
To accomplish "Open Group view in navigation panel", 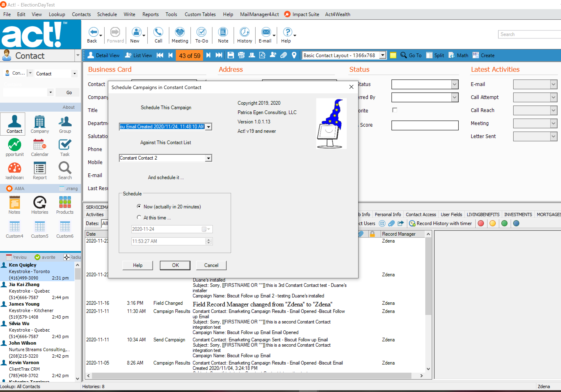I will point(65,124).
